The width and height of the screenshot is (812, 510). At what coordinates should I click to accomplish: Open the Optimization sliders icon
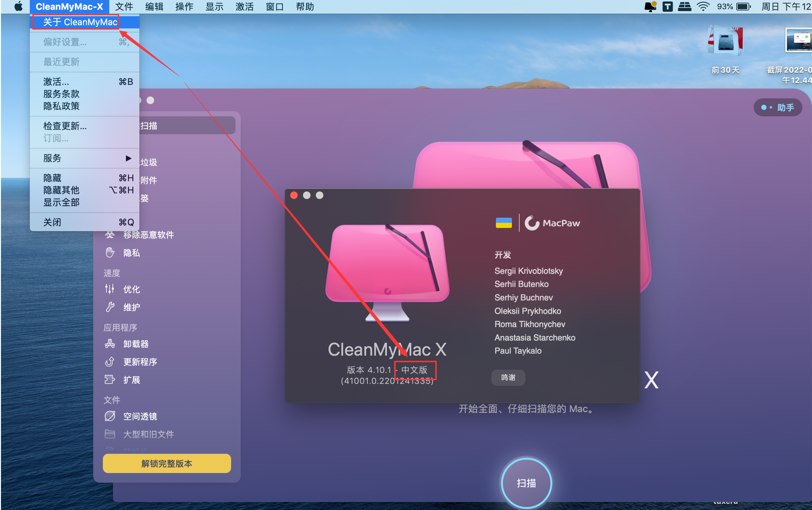pyautogui.click(x=110, y=289)
